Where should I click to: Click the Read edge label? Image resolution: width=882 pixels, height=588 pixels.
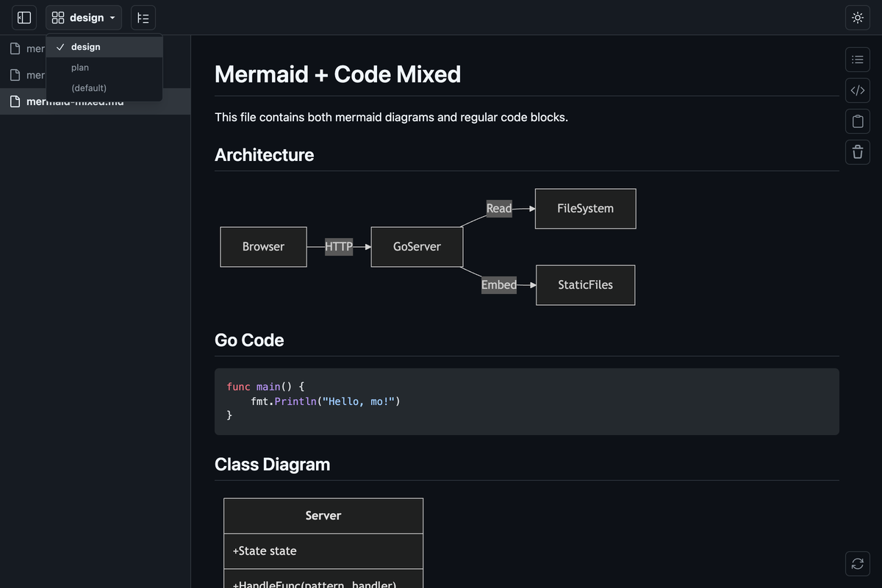(x=499, y=209)
